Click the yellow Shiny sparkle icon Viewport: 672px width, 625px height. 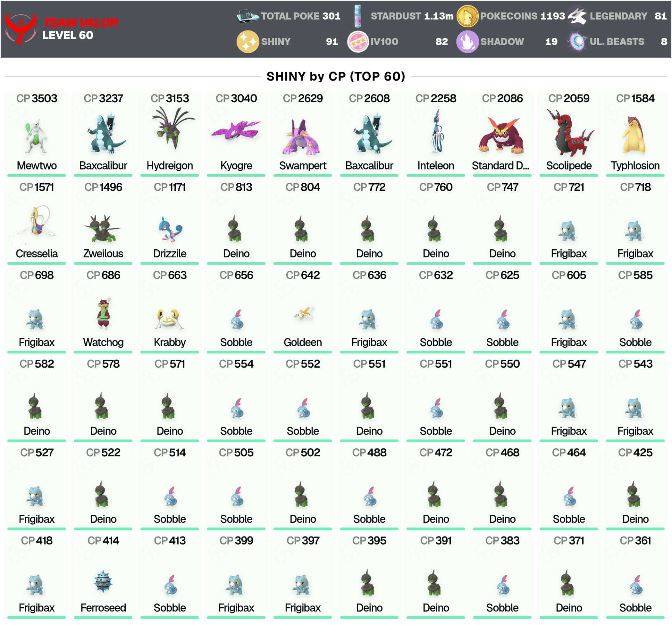pos(247,42)
